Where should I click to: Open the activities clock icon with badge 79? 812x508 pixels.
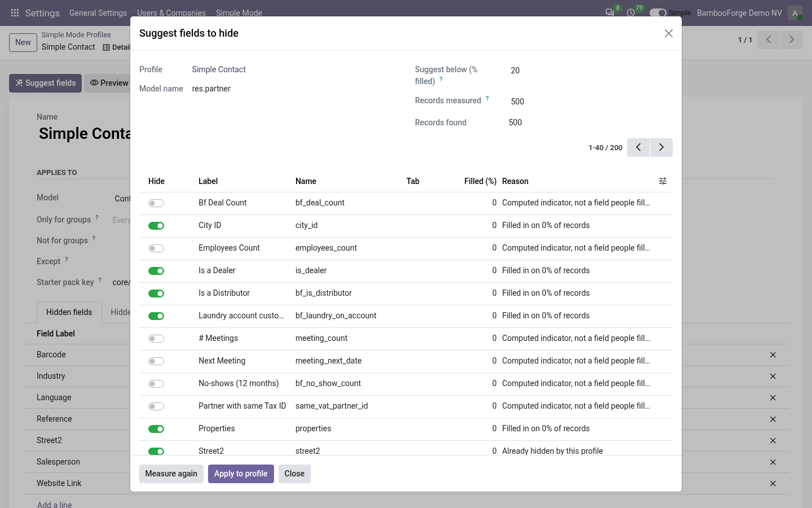tap(631, 12)
